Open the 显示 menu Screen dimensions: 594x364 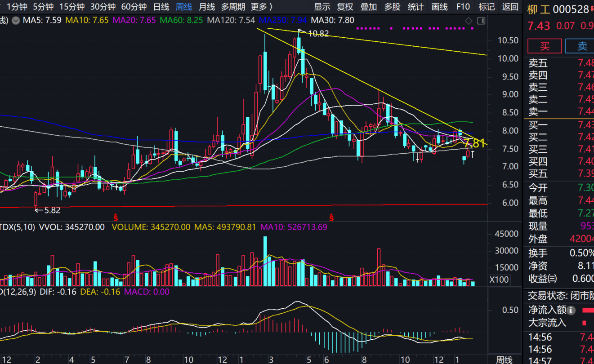pos(322,7)
